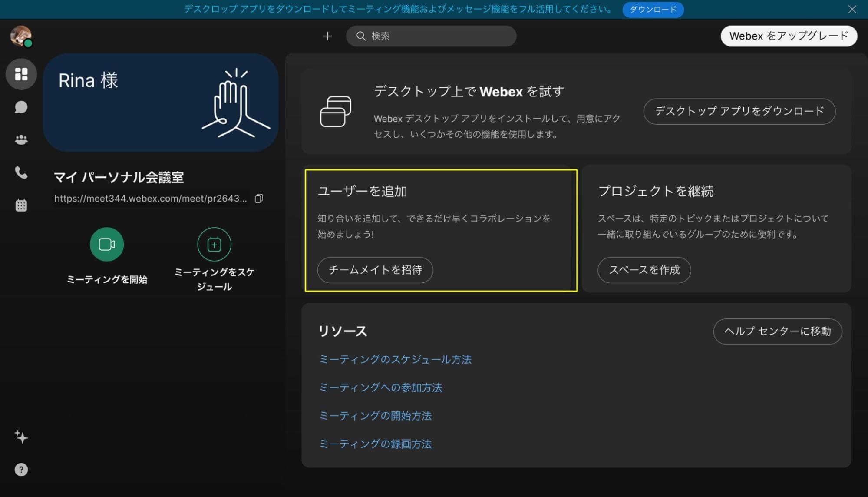Click the plus create icon
This screenshot has height=497, width=868.
327,36
